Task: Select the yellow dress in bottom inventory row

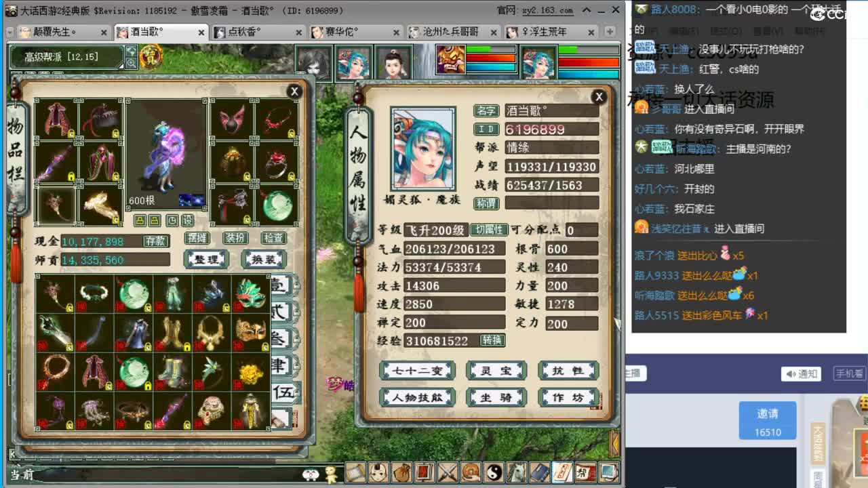Action: point(250,411)
